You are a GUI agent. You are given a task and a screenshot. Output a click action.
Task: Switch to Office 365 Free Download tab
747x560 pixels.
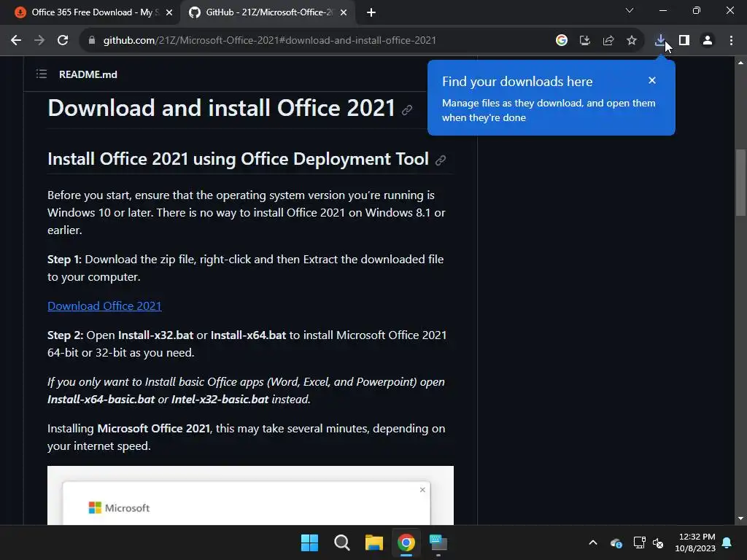pos(91,12)
